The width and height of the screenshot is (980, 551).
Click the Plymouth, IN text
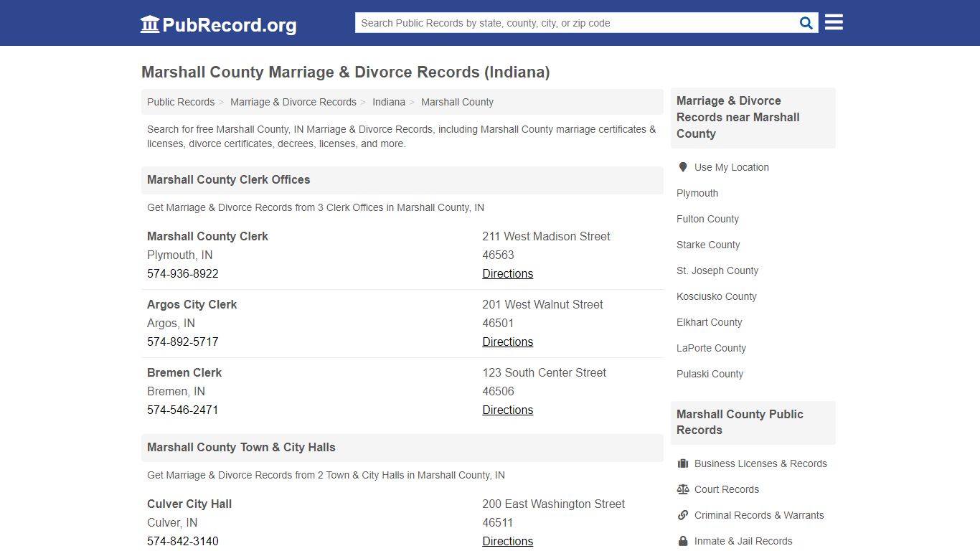coord(180,255)
